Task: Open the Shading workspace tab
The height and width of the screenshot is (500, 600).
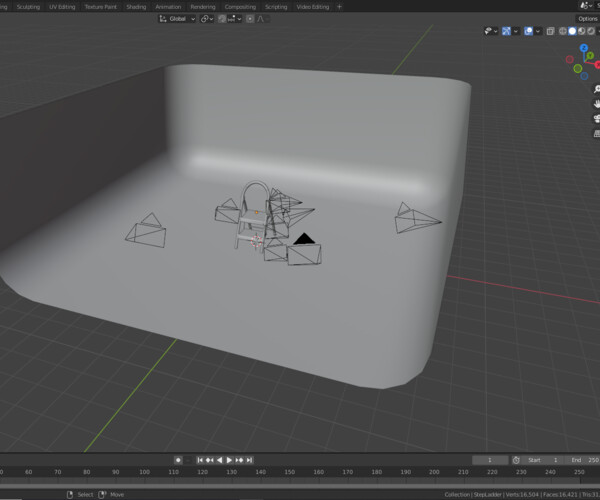Action: [x=136, y=7]
